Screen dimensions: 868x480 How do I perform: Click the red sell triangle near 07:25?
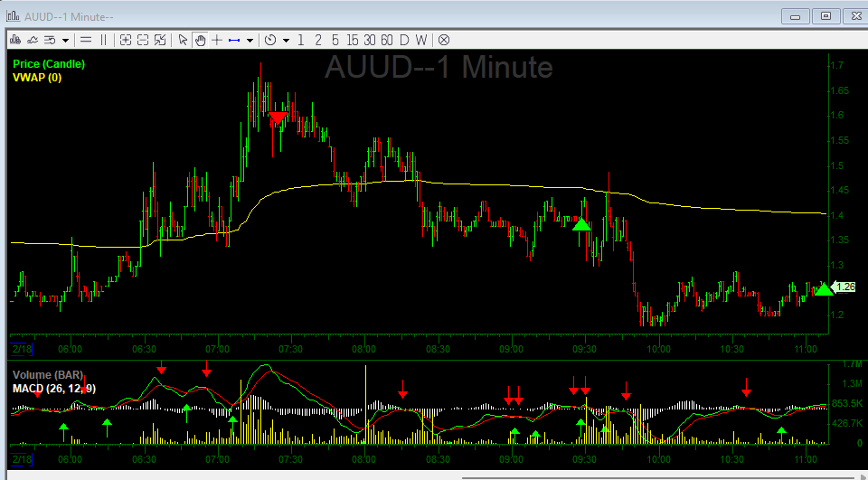[x=278, y=118]
